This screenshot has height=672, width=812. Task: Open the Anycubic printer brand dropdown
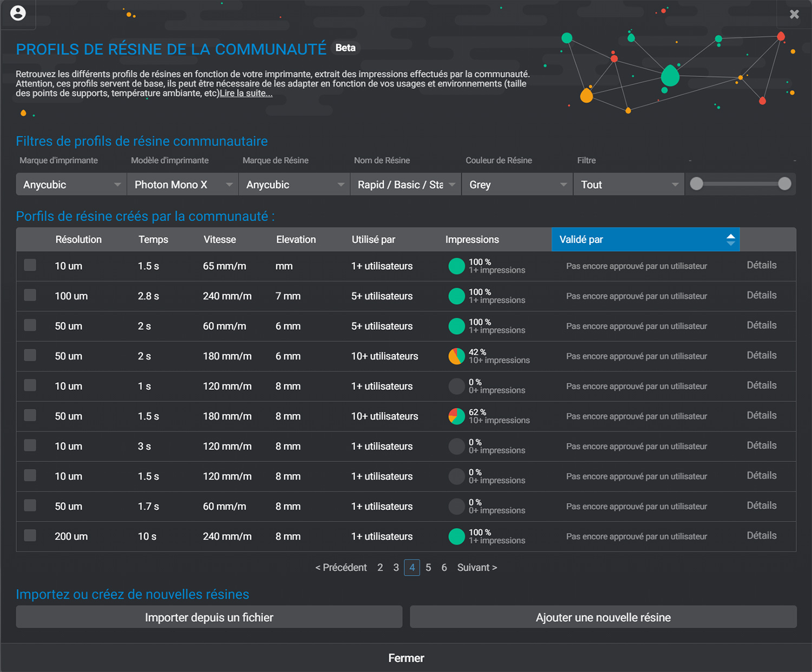tap(71, 185)
